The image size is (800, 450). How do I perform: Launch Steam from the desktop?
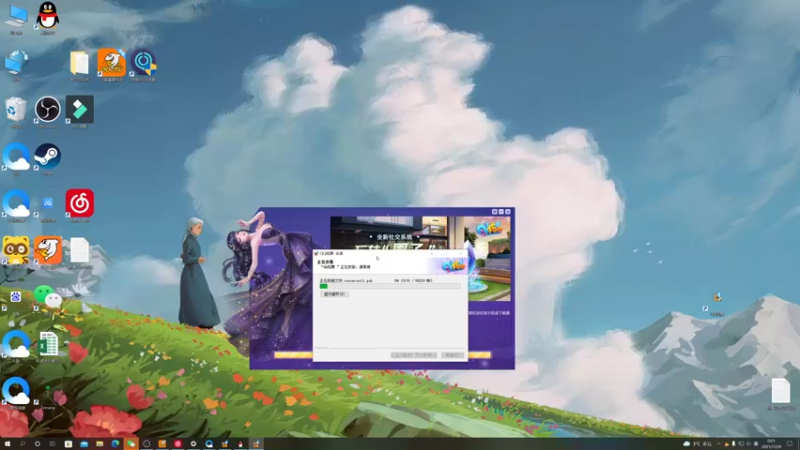click(x=47, y=157)
